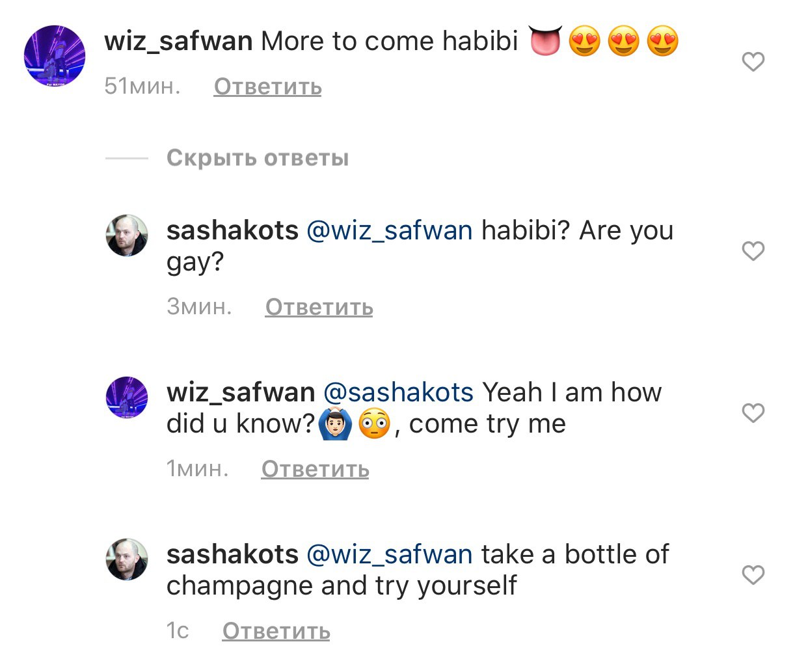This screenshot has height=672, width=808.
Task: Open sashakots' avatar on champagne reply
Action: pos(127,559)
